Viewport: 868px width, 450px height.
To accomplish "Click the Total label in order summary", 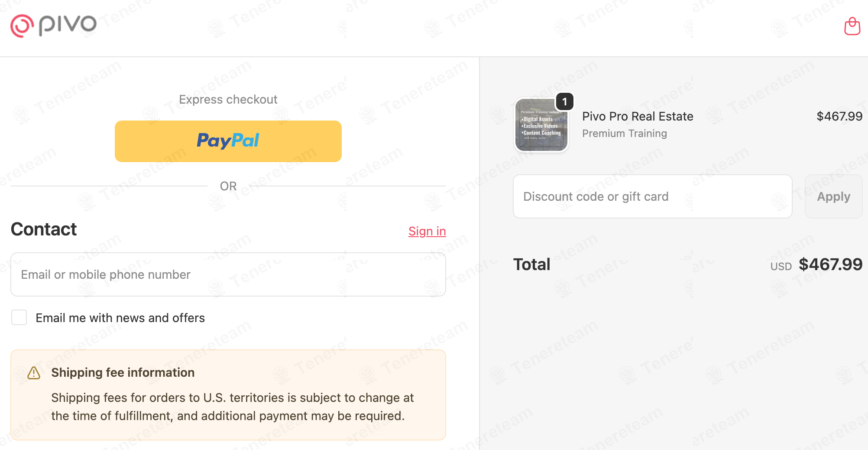I will [531, 264].
